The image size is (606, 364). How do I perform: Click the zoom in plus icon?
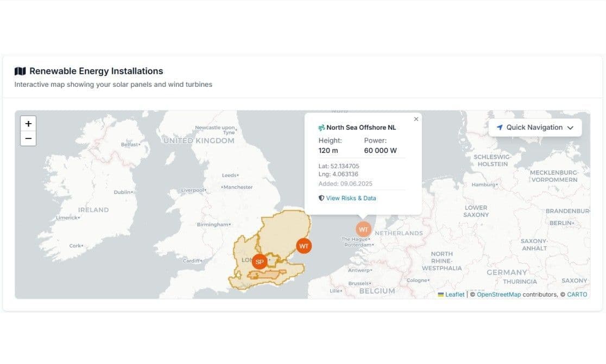click(28, 123)
